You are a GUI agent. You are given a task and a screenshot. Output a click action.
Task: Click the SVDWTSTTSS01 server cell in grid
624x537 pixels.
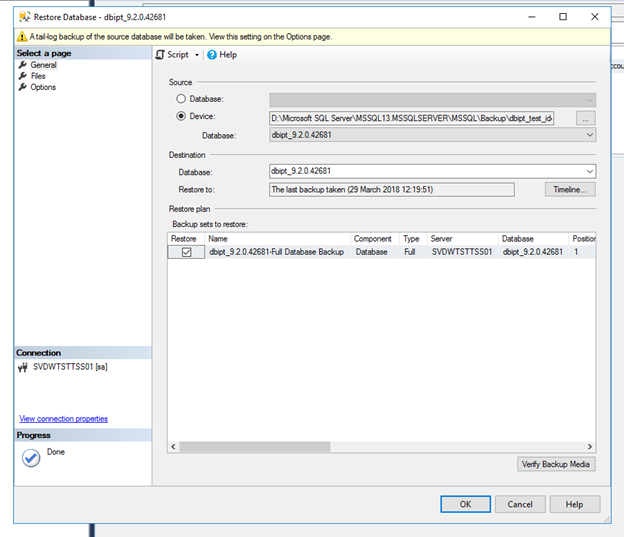[462, 252]
